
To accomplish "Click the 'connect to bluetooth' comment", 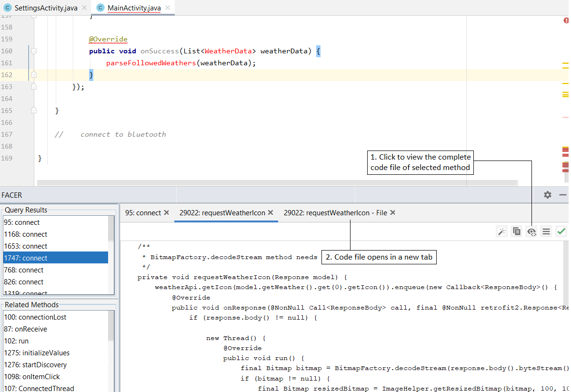I will pyautogui.click(x=123, y=134).
